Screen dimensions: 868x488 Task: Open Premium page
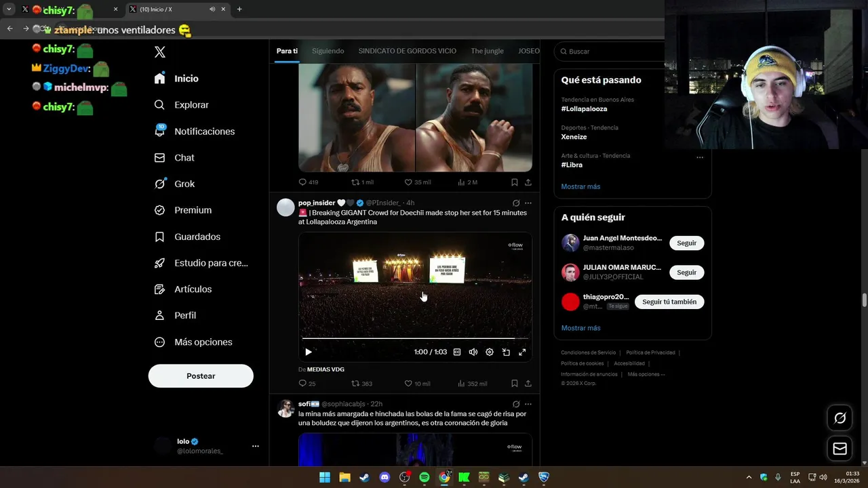coord(183,210)
